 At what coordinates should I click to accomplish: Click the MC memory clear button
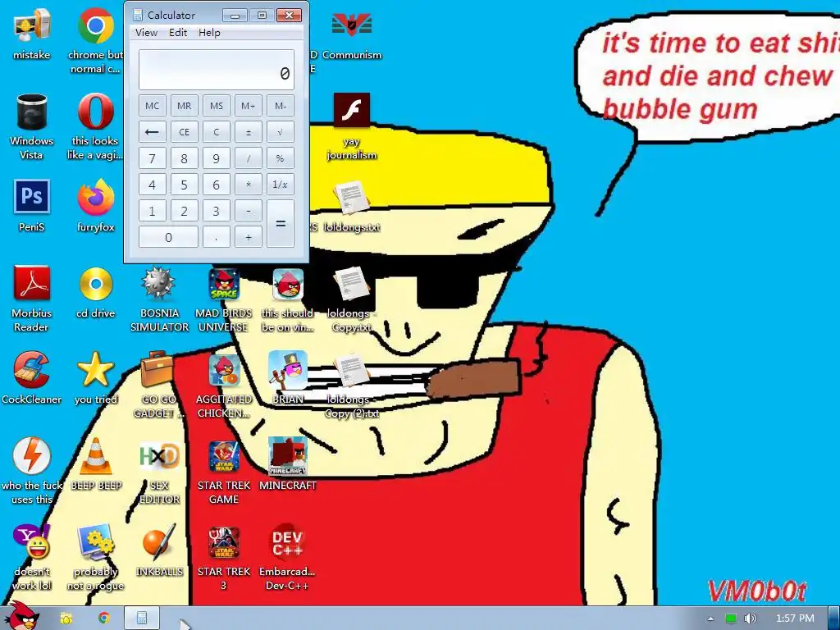[x=152, y=106]
